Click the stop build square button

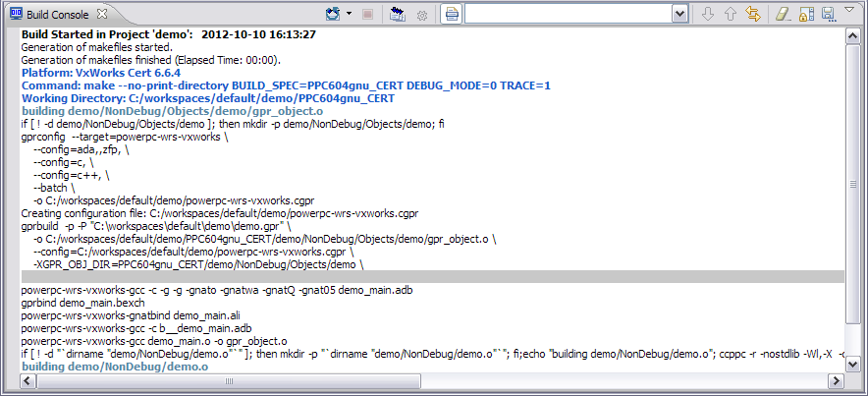(367, 15)
